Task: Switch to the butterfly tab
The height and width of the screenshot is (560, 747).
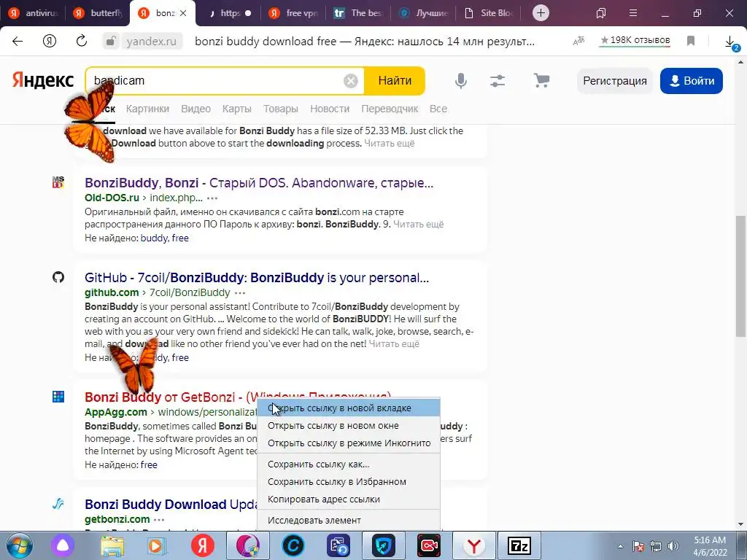Action: [x=98, y=13]
